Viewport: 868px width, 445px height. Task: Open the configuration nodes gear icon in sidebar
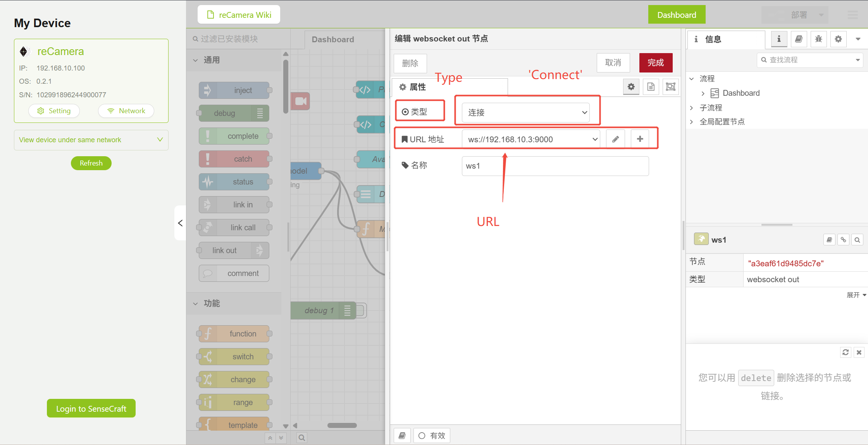click(x=838, y=39)
